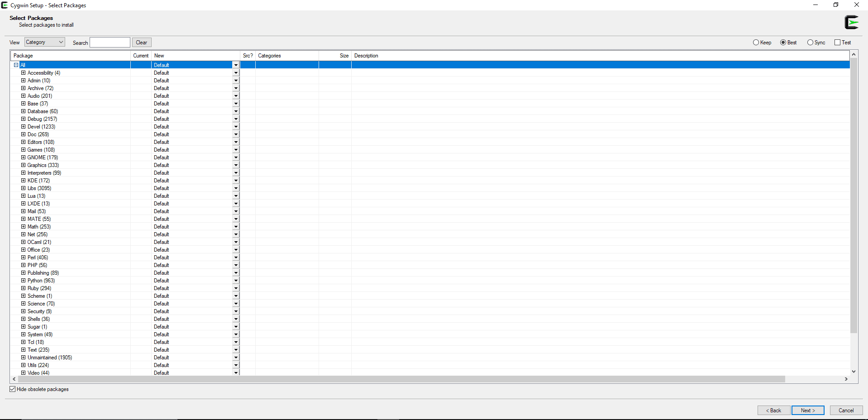
Task: Open the Default dropdown for Perl (406)
Action: tap(236, 258)
